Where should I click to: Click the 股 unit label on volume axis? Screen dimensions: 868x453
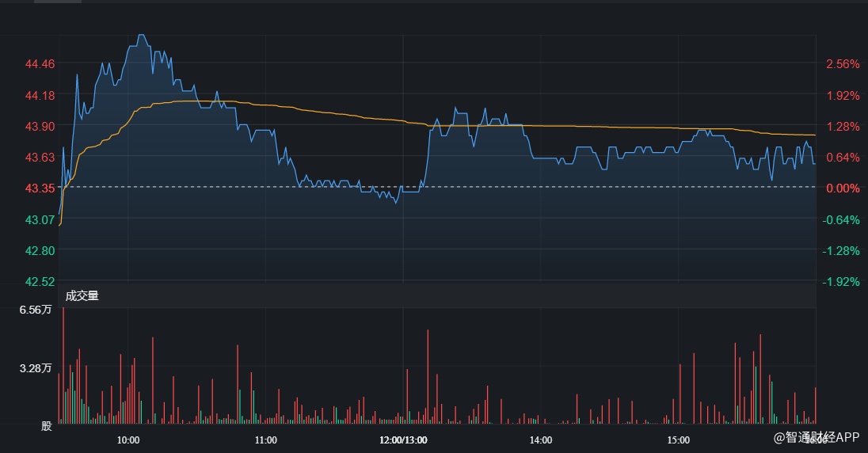[47, 426]
